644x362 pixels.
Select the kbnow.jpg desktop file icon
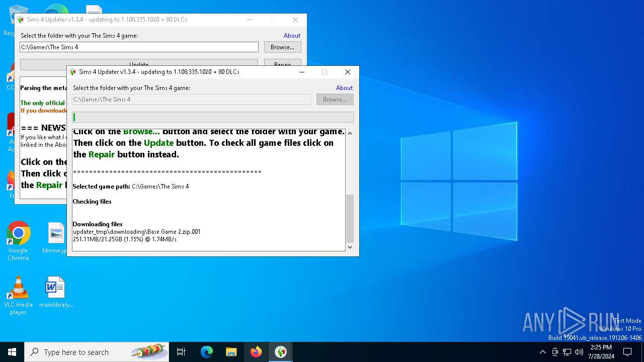click(x=55, y=238)
